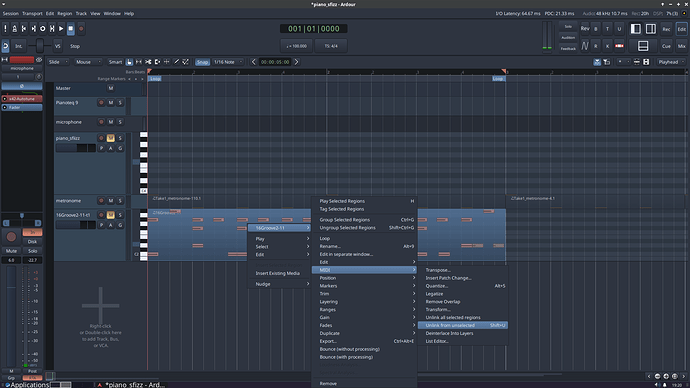The image size is (690, 388).
Task: Click the play range transport icon
Action: 52,29
